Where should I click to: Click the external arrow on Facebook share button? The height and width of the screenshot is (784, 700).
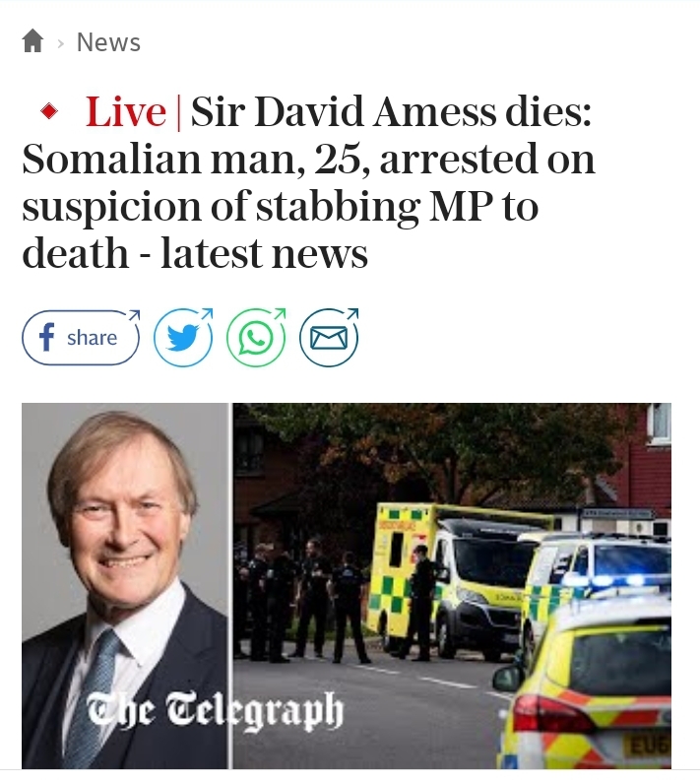coord(134,315)
